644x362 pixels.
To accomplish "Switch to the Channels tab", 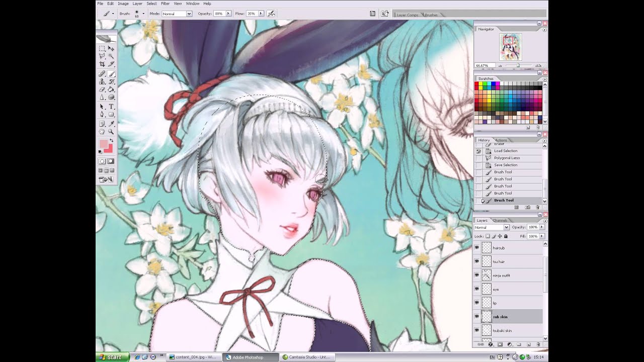I will pyautogui.click(x=500, y=220).
